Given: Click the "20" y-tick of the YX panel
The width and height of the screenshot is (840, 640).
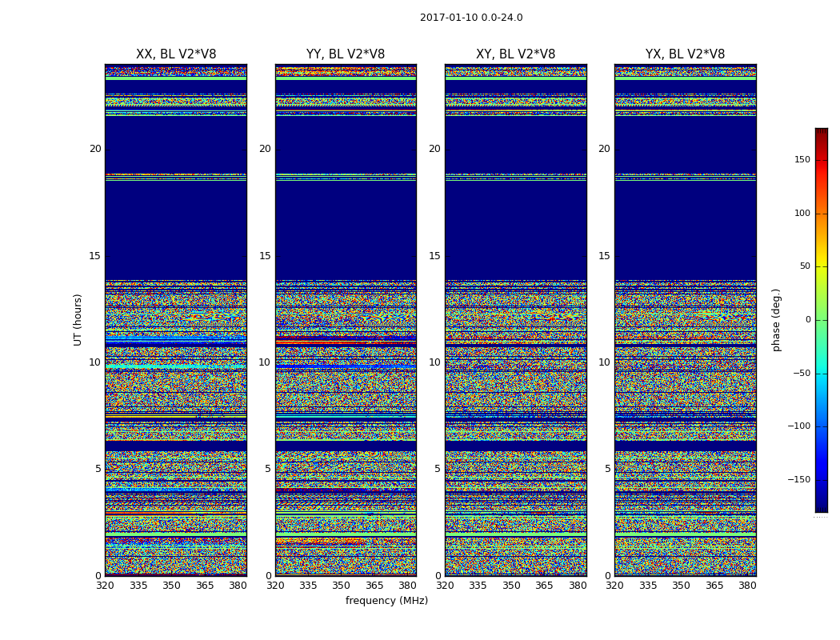Looking at the screenshot, I should [604, 149].
